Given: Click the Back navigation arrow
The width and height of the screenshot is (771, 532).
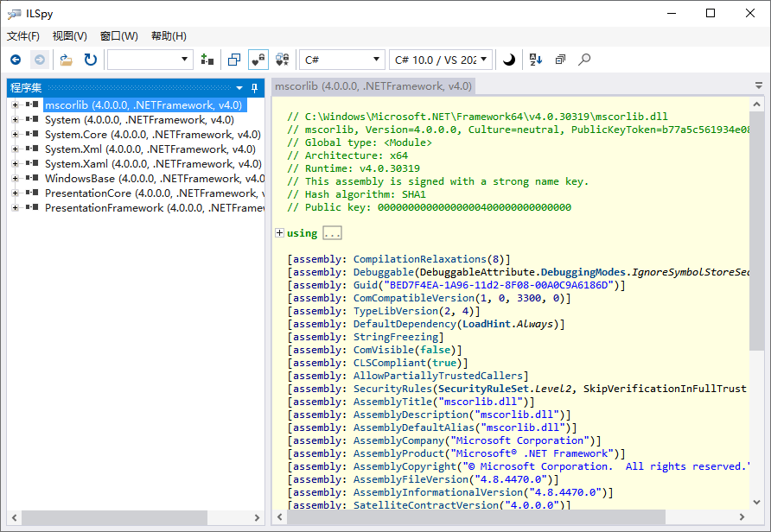Looking at the screenshot, I should 16,60.
